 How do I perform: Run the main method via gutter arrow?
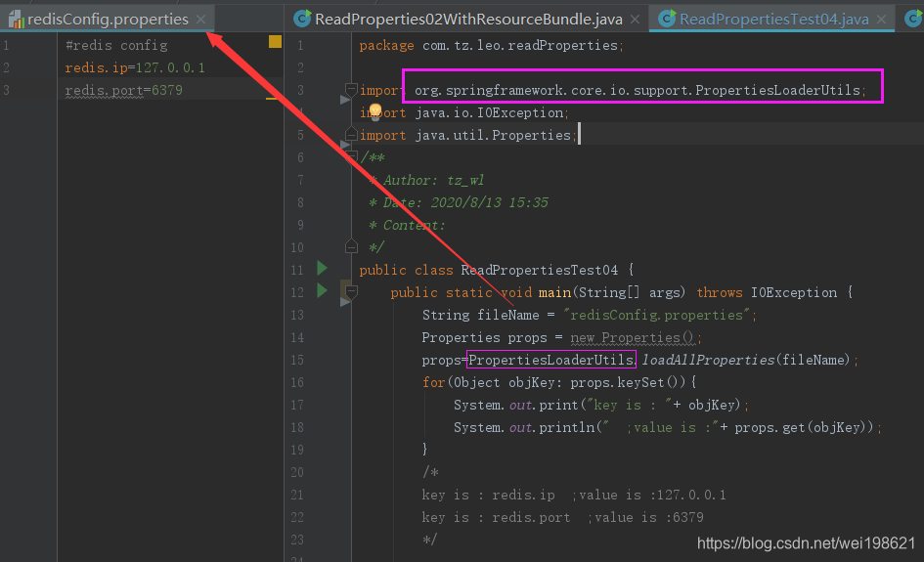[322, 290]
